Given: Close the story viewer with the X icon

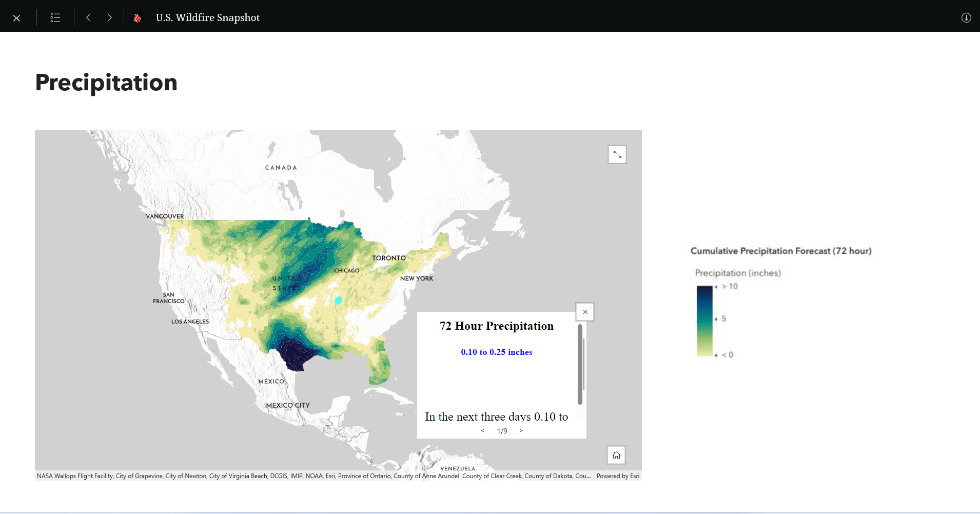Looking at the screenshot, I should tap(16, 18).
